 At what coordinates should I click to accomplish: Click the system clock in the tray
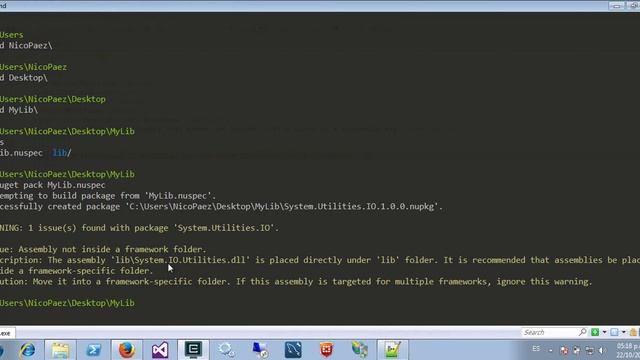[x=628, y=350]
